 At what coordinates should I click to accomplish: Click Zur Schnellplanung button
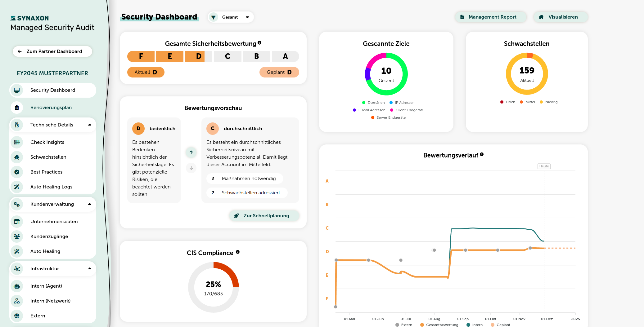[x=264, y=216]
